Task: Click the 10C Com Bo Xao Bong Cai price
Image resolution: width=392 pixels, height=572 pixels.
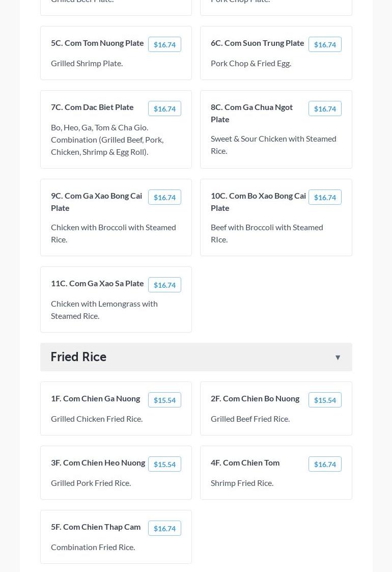Action: (324, 197)
